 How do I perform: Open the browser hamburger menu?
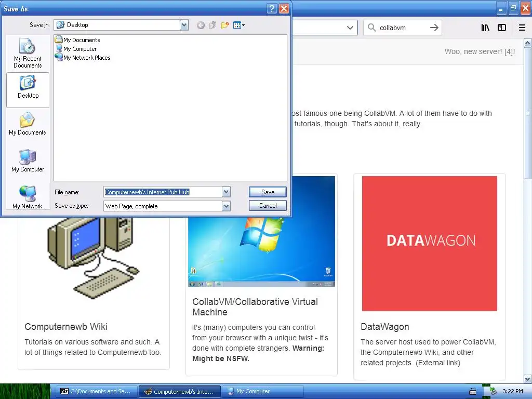[x=522, y=28]
